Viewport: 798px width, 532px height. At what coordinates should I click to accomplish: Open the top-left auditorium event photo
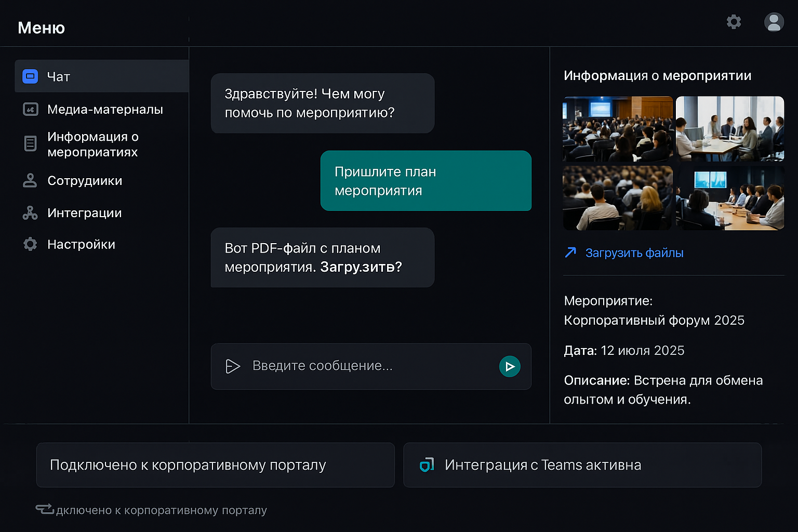(x=618, y=128)
